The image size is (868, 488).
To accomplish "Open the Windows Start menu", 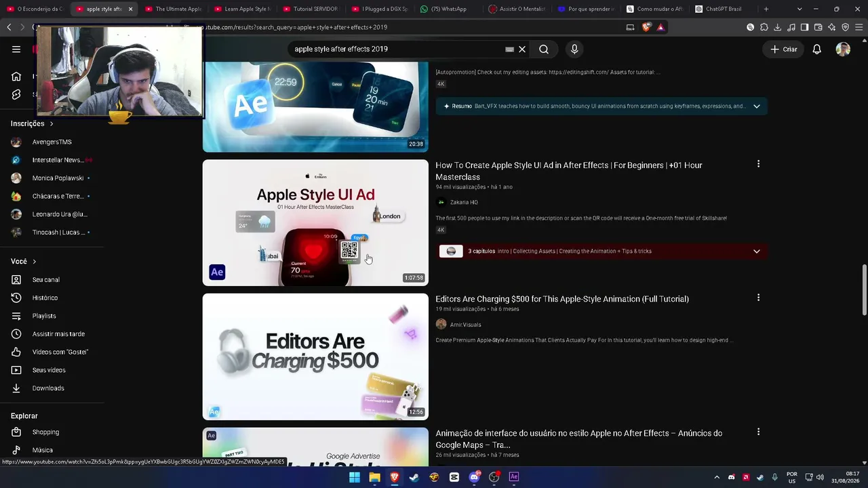I will pyautogui.click(x=355, y=477).
